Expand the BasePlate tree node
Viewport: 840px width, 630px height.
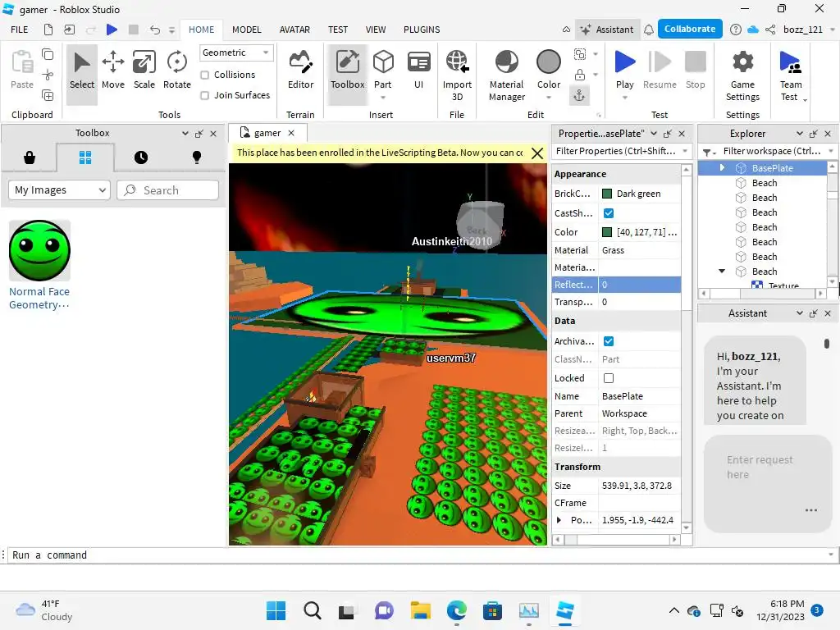(x=722, y=167)
